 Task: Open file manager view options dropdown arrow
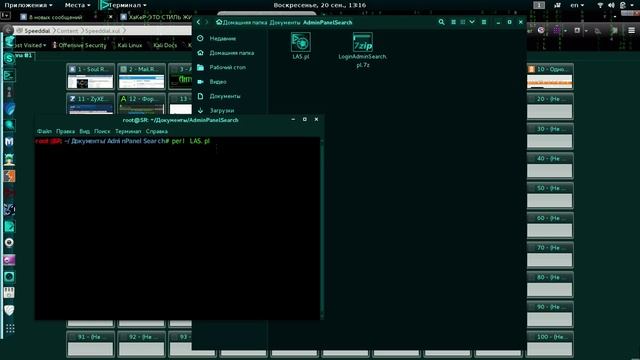(x=472, y=22)
